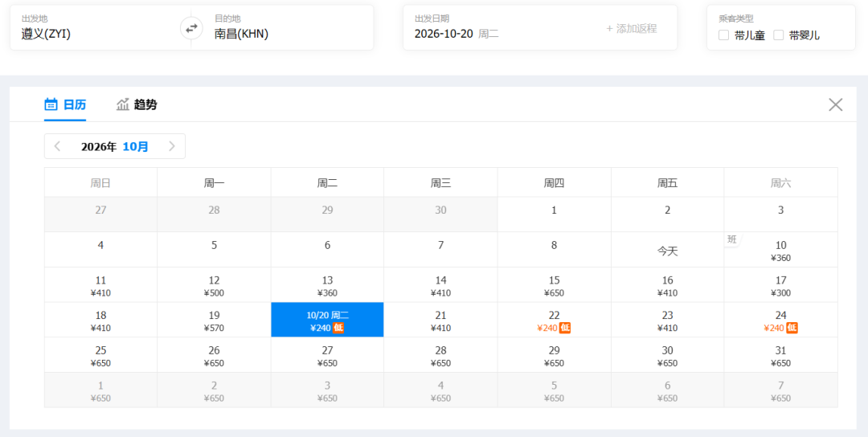Click the 低 badge on October 22

(x=565, y=328)
